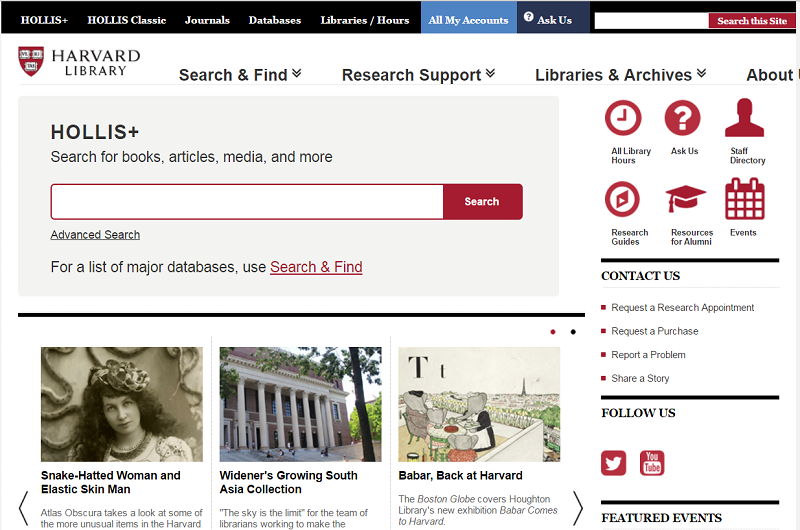The height and width of the screenshot is (530, 800).
Task: Click the Harvard Library shield logo
Action: coord(31,61)
